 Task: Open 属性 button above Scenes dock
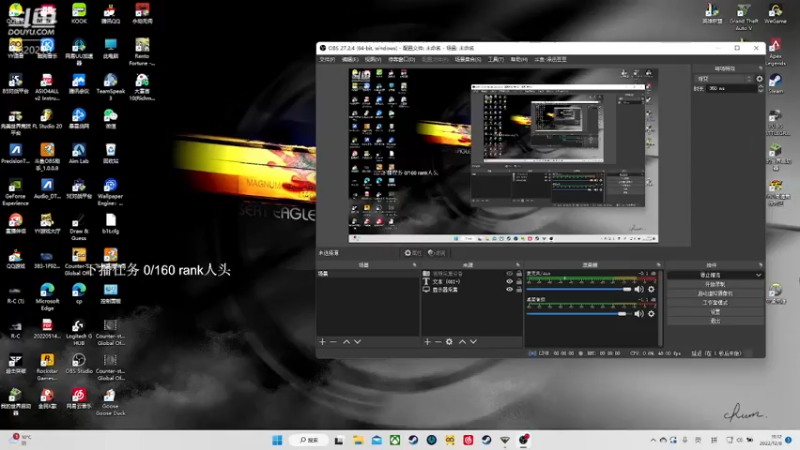(x=413, y=253)
